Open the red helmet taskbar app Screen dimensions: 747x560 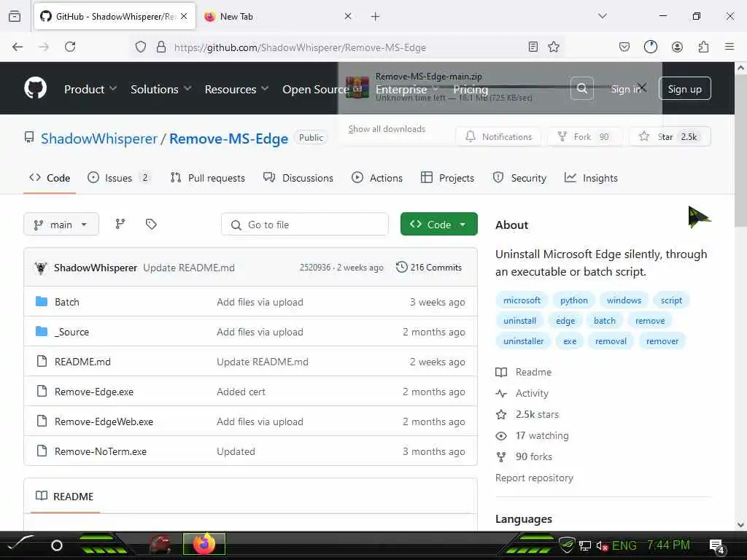point(160,544)
